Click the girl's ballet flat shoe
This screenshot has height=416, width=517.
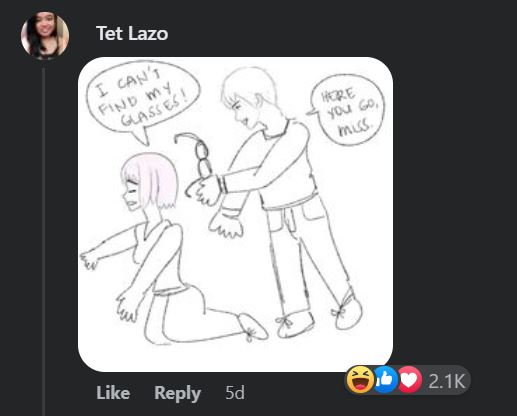click(x=252, y=327)
